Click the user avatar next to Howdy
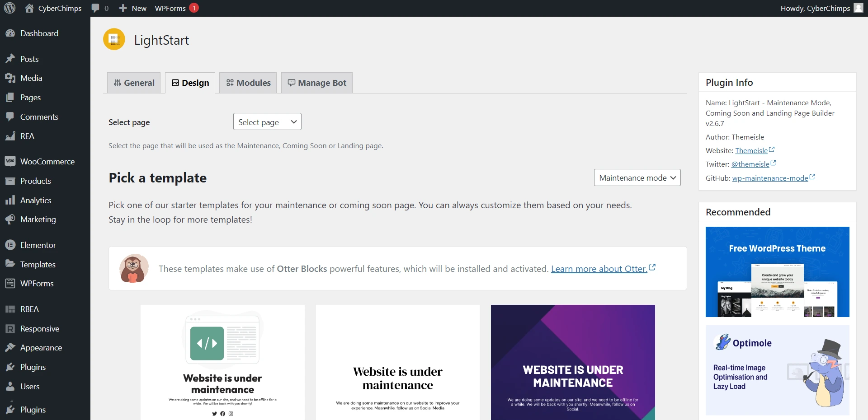This screenshot has height=420, width=868. 859,8
